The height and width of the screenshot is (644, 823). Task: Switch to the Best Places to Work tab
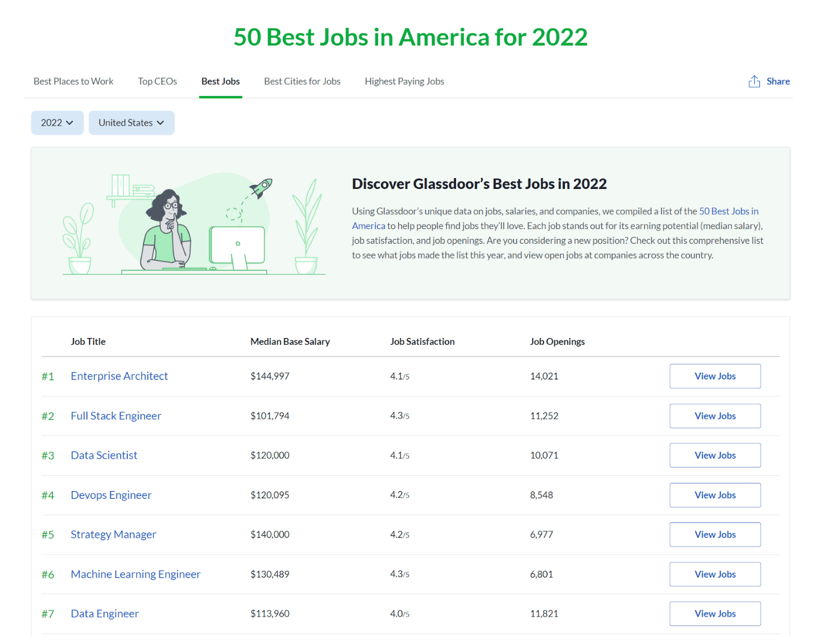pos(73,81)
